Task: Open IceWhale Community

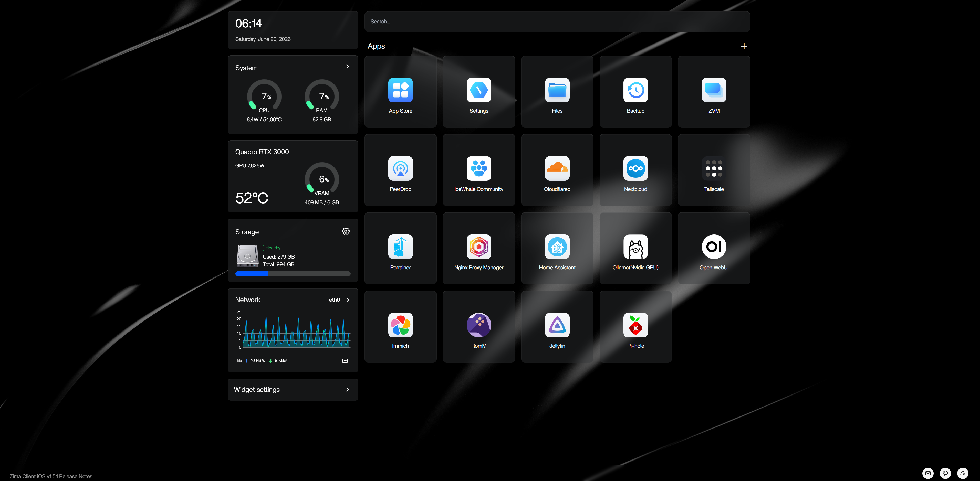Action: [x=478, y=169]
